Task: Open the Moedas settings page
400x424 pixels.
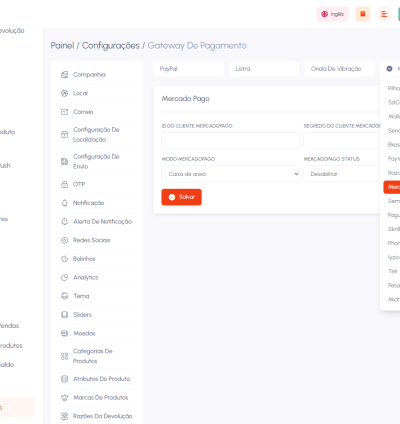Action: 97,333
